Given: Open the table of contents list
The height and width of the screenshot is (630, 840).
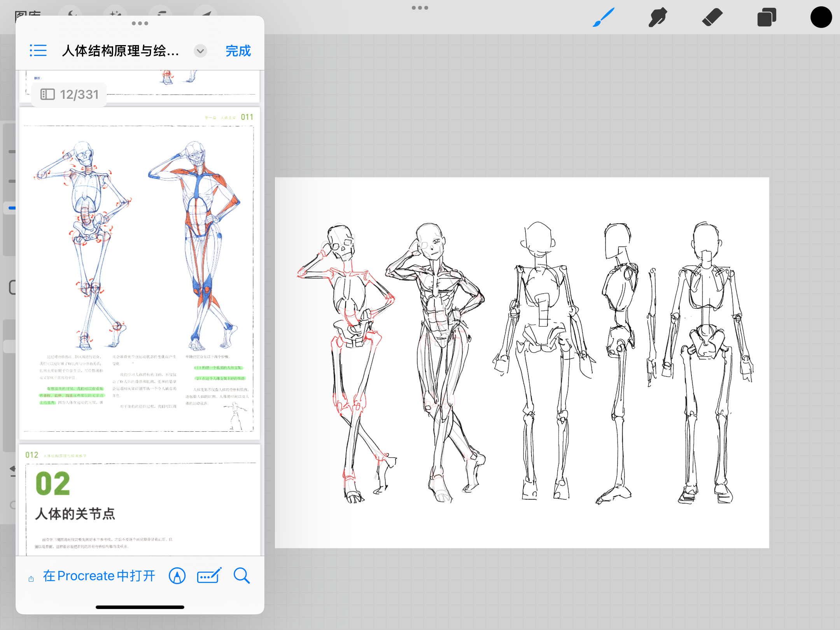Looking at the screenshot, I should (38, 51).
